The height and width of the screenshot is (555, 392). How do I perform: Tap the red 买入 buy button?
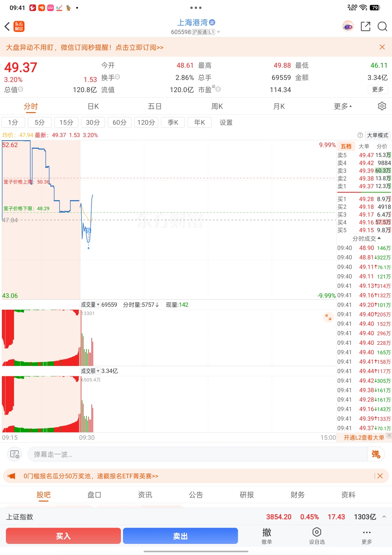coord(63,536)
